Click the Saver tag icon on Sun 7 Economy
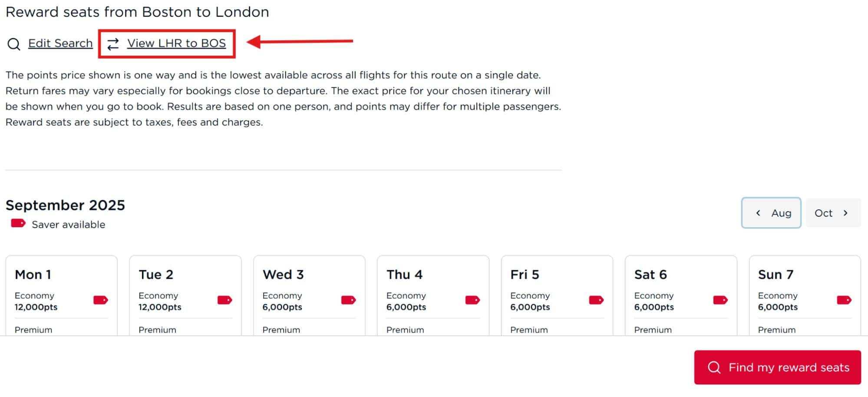Screen dimensions: 868x397 [844, 300]
